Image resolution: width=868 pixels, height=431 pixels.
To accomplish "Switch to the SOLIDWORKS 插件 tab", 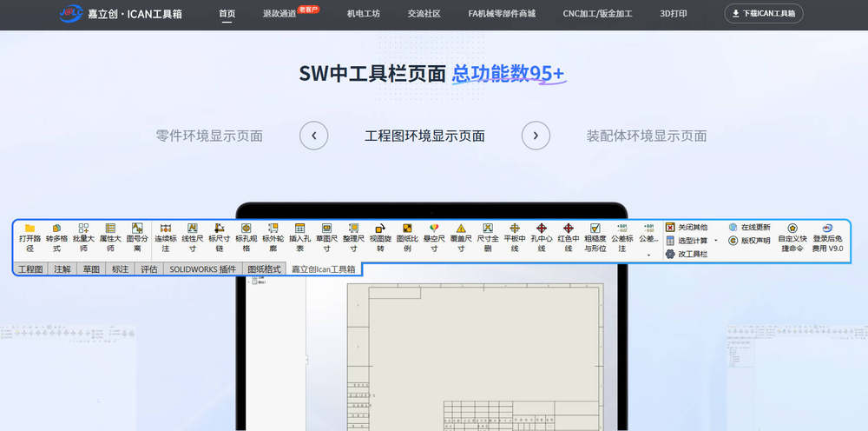I will click(202, 269).
